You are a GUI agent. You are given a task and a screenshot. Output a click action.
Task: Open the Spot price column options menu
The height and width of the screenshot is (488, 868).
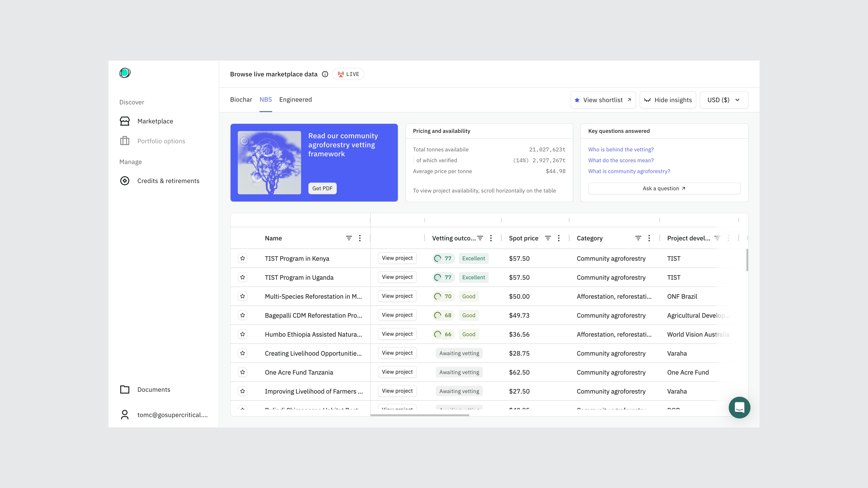tap(559, 238)
